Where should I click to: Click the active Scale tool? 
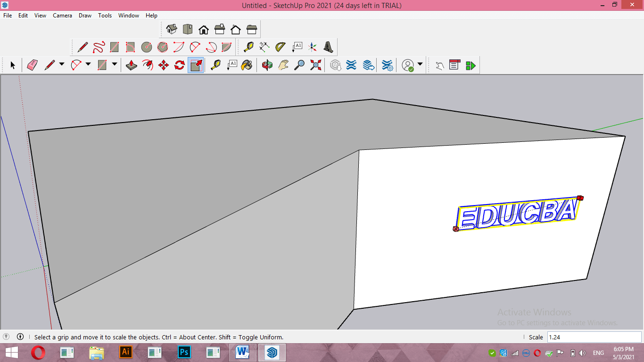point(196,65)
